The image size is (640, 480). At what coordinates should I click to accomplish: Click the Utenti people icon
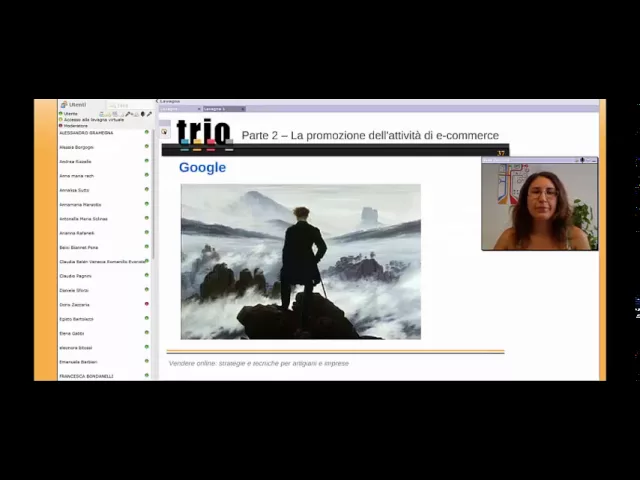(64, 105)
